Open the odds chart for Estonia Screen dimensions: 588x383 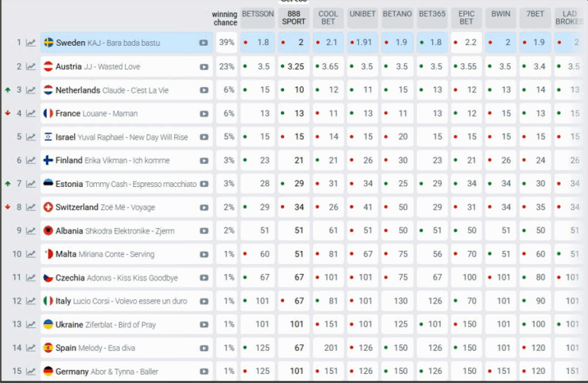tap(31, 184)
